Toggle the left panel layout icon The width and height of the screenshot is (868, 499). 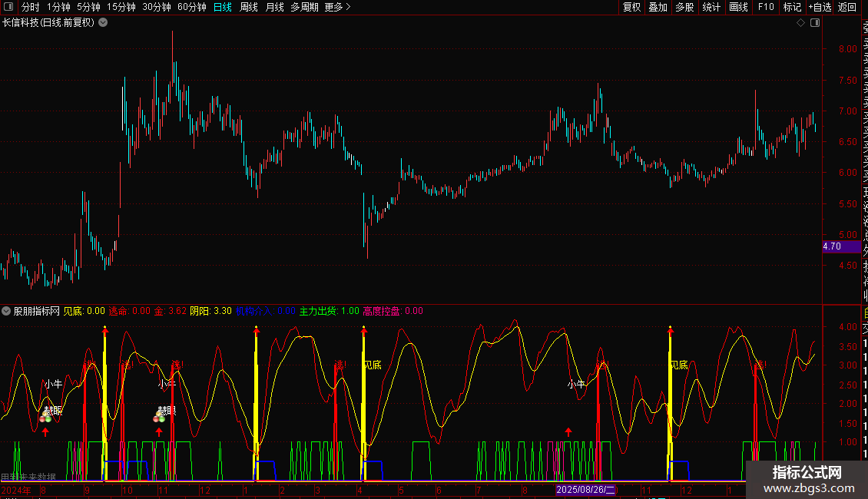coord(8,7)
